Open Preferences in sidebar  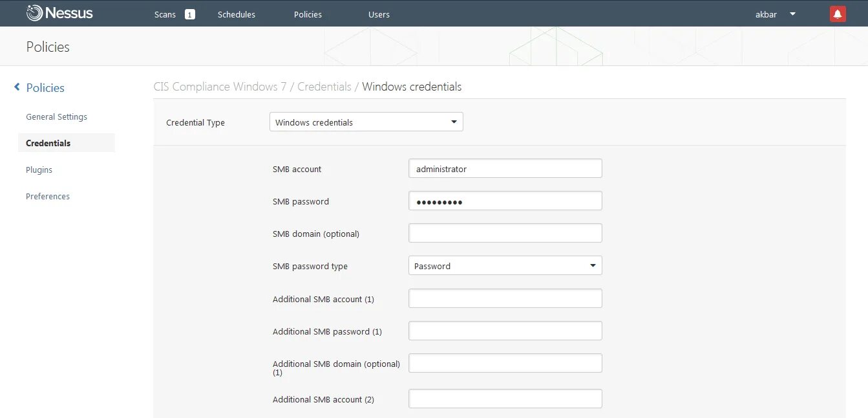tap(48, 196)
